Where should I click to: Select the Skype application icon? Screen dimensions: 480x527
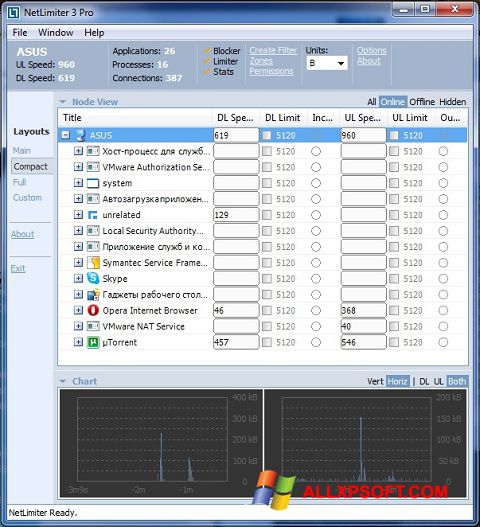coord(93,278)
